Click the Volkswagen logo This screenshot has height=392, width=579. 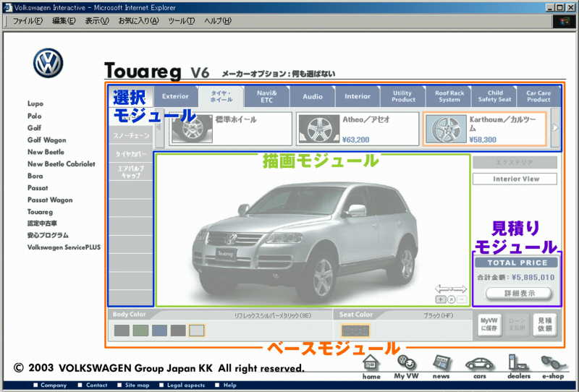click(x=48, y=63)
